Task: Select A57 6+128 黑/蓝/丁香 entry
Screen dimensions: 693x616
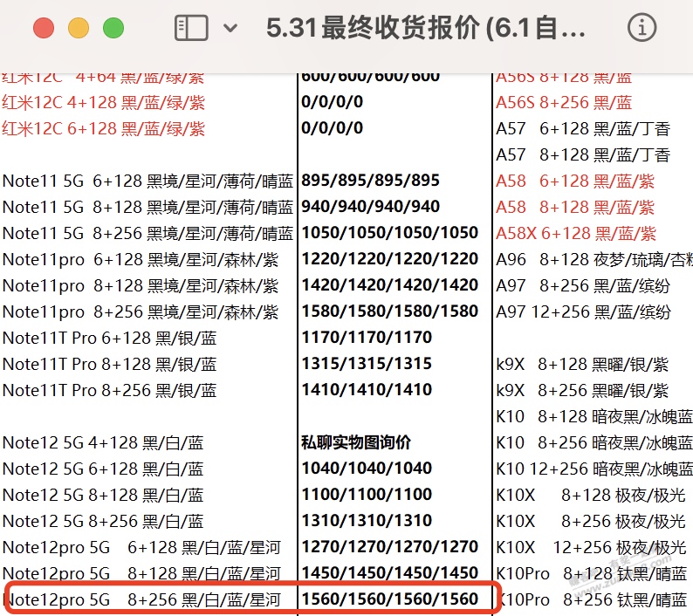Action: [583, 128]
